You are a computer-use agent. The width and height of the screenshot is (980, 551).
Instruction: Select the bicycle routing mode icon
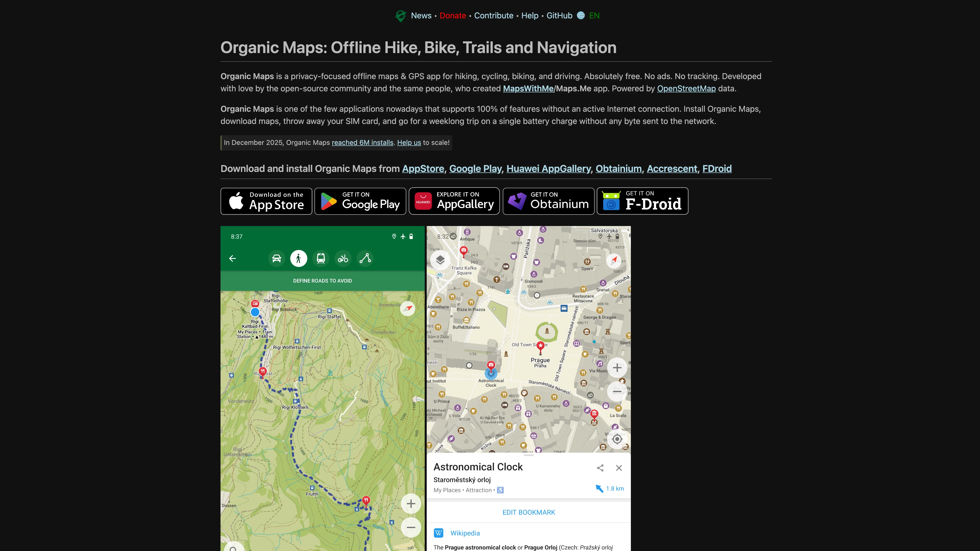[x=343, y=259]
